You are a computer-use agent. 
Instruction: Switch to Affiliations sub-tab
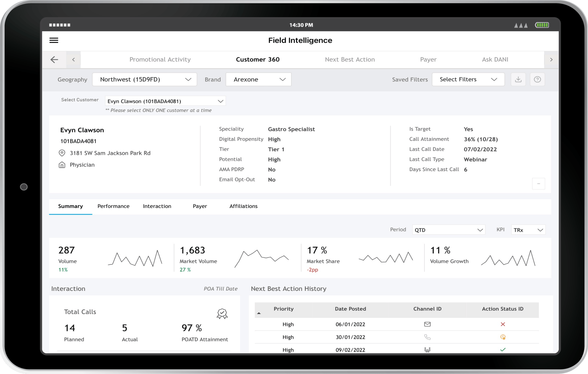point(243,206)
